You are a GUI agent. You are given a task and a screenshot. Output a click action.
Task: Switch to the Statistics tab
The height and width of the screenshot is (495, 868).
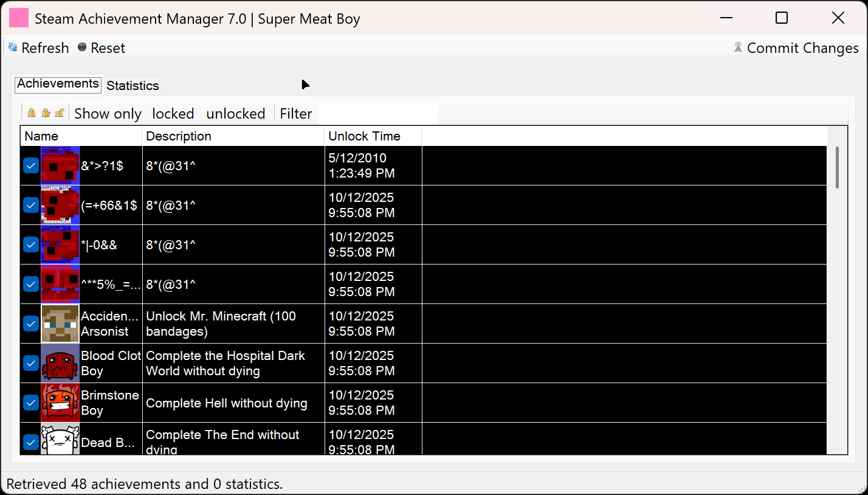point(133,86)
